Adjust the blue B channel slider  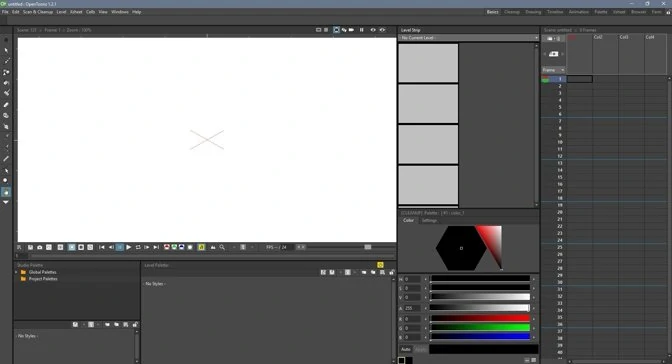point(480,337)
